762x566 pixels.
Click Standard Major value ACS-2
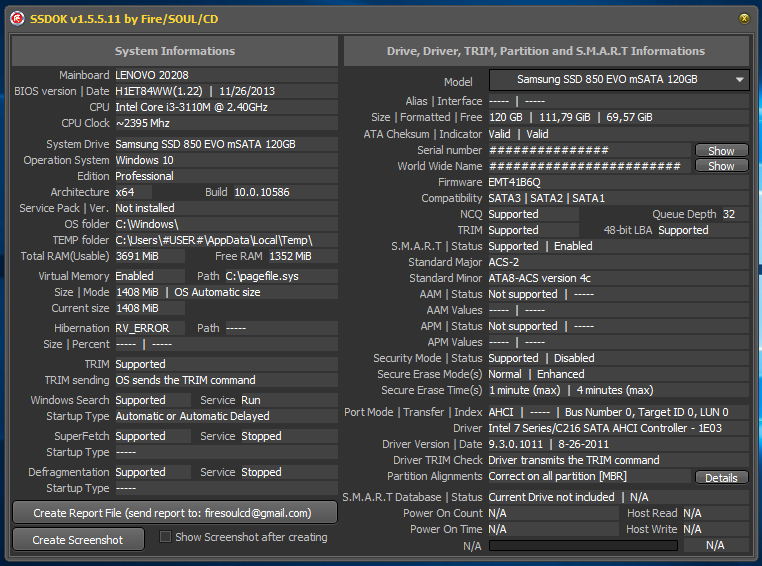click(x=503, y=262)
